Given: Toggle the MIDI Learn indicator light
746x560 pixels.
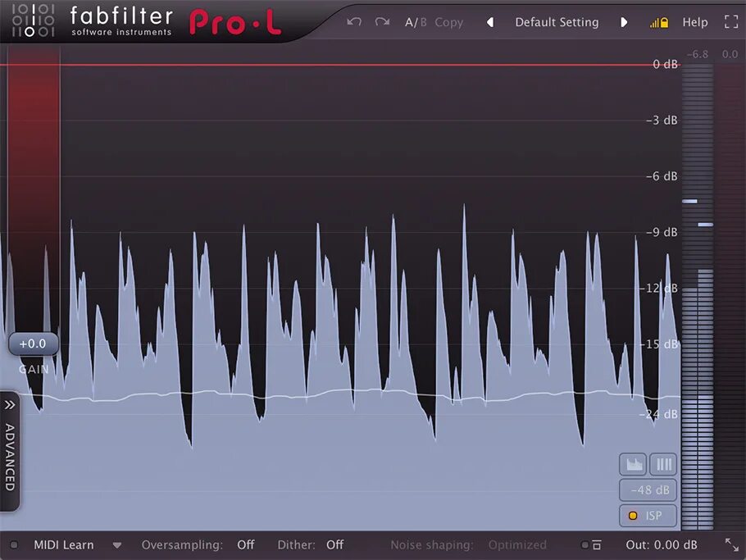Looking at the screenshot, I should (14, 544).
